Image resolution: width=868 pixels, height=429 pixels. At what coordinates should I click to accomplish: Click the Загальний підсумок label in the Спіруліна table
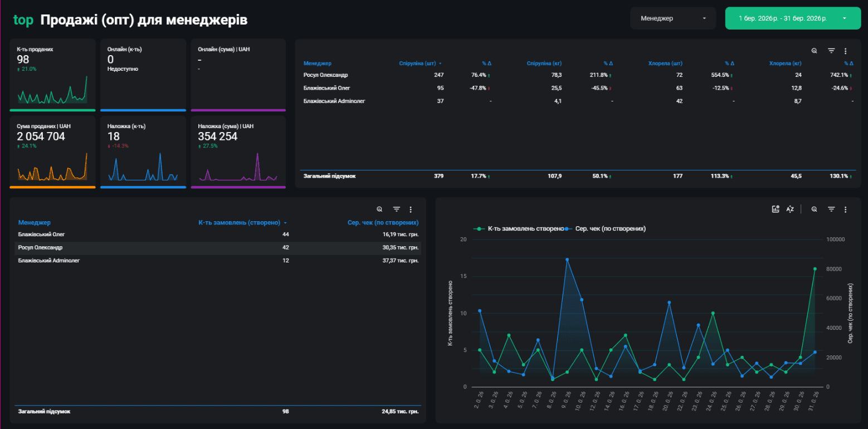(x=329, y=176)
